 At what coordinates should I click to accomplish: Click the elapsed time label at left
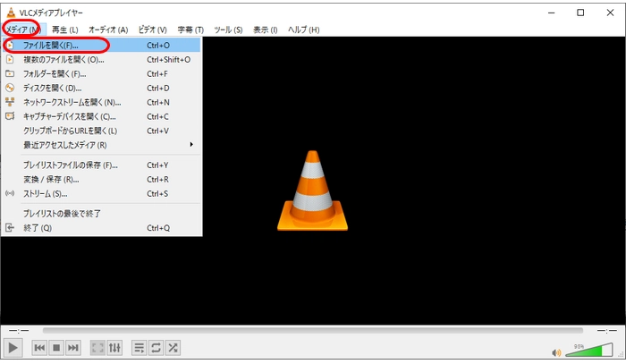coord(19,331)
